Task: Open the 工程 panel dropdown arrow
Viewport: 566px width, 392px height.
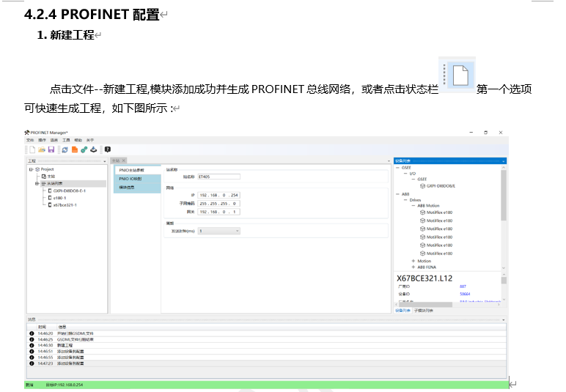Action: [x=105, y=161]
